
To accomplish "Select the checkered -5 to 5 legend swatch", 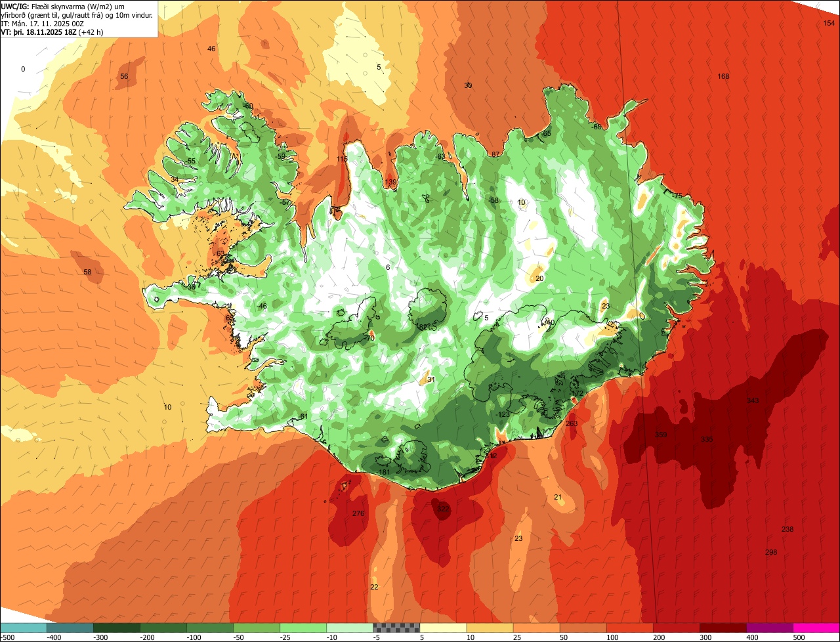I will pos(396,628).
